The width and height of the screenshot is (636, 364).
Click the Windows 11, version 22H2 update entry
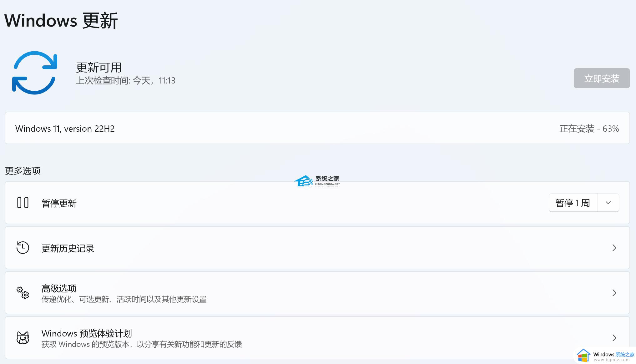pos(317,128)
